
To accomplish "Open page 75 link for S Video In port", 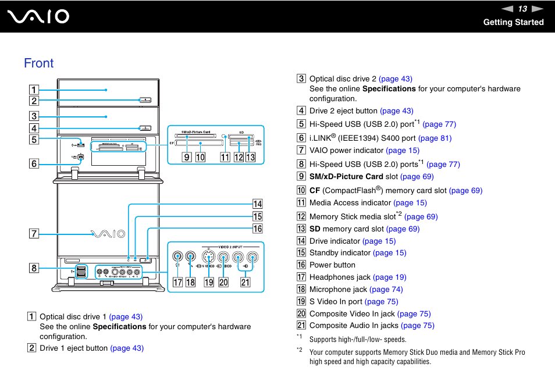I will coord(381,302).
